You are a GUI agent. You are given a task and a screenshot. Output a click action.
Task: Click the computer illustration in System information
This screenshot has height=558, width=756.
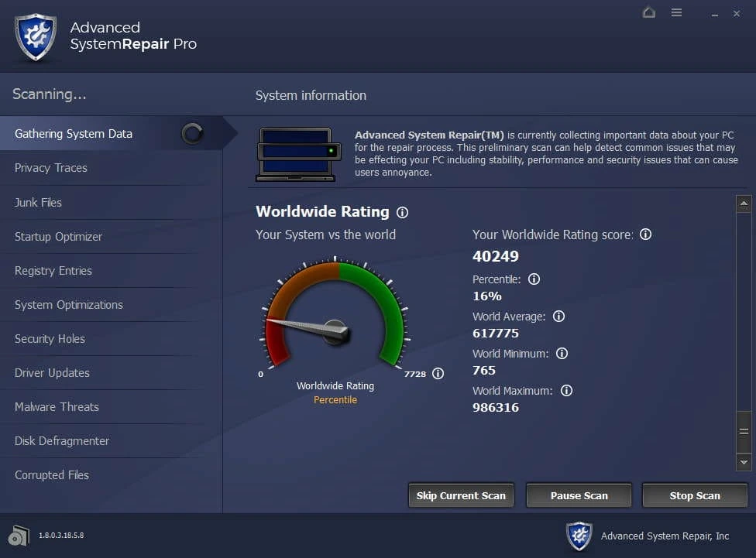tap(298, 154)
